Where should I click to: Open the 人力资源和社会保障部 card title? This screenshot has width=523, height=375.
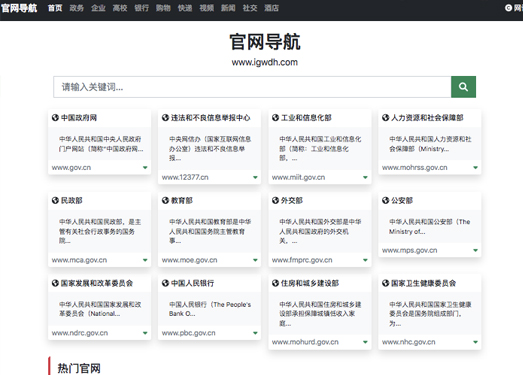(x=427, y=117)
